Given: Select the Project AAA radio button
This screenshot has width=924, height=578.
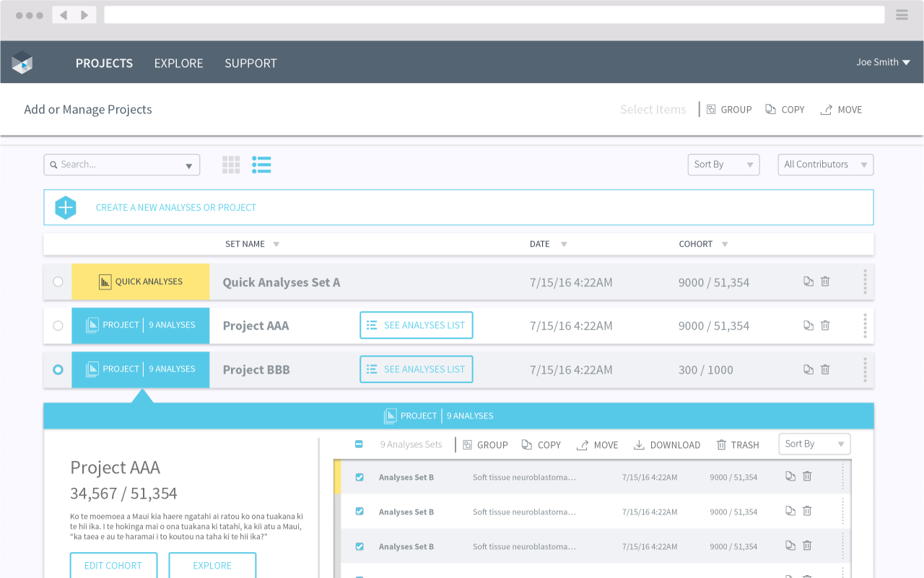Looking at the screenshot, I should (58, 325).
